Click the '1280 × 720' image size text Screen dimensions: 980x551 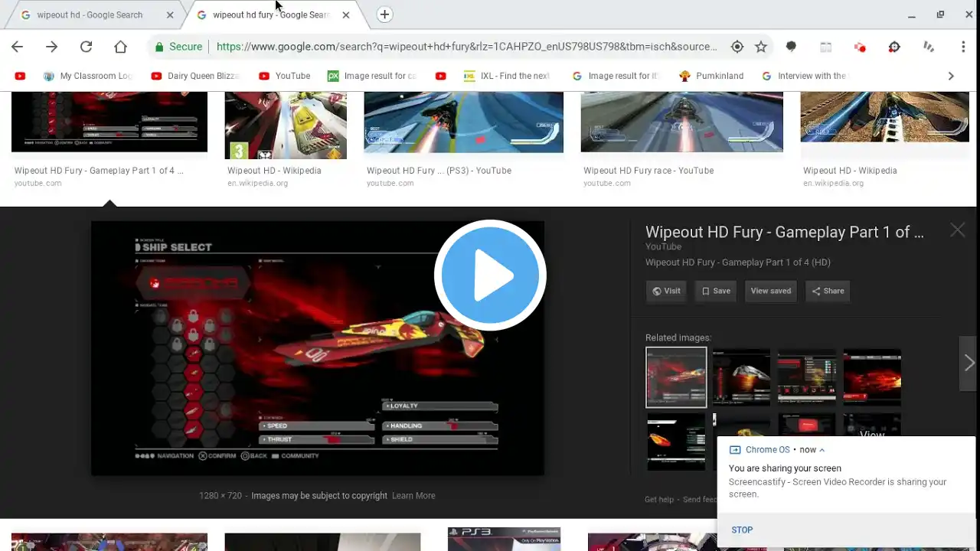point(221,496)
